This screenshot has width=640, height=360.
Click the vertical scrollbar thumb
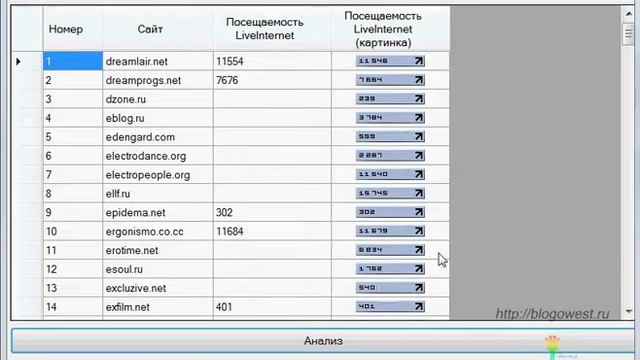629,34
